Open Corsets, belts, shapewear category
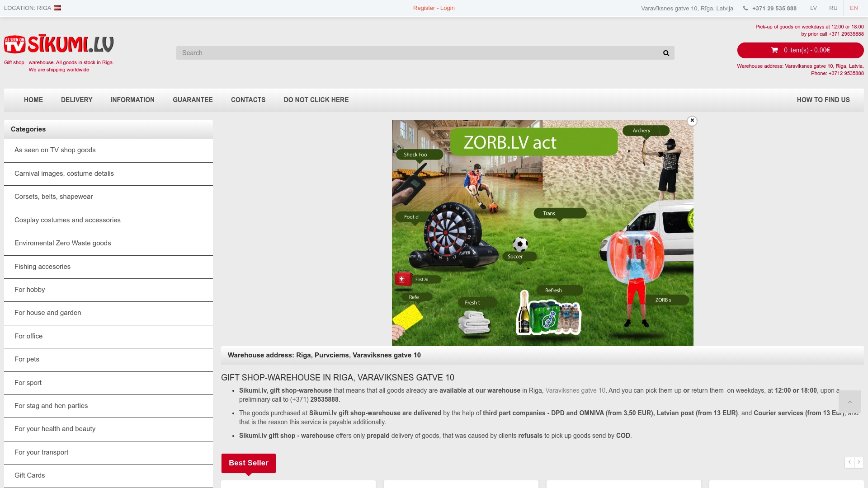 pyautogui.click(x=108, y=197)
